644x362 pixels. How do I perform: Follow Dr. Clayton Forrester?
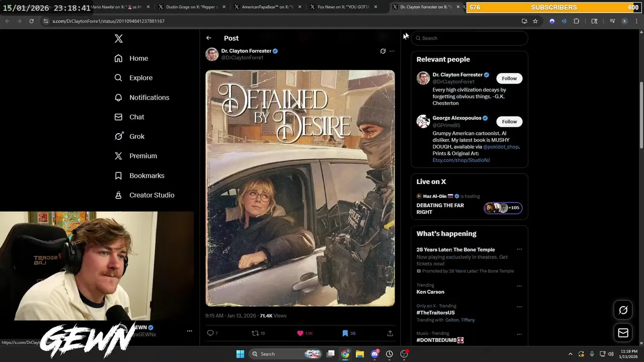(509, 78)
